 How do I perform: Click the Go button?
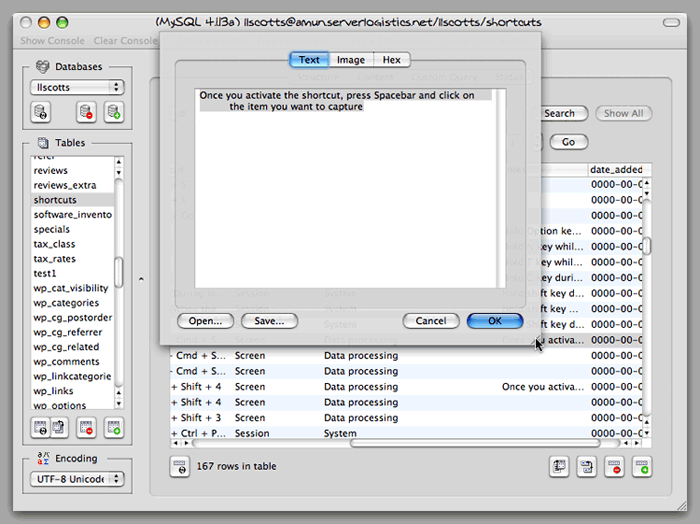(x=568, y=142)
